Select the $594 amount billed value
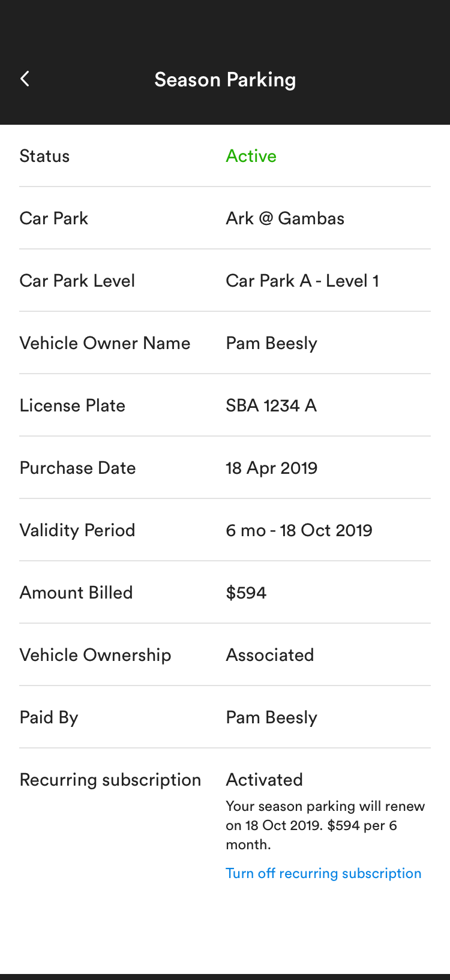This screenshot has width=450, height=980. (x=246, y=593)
